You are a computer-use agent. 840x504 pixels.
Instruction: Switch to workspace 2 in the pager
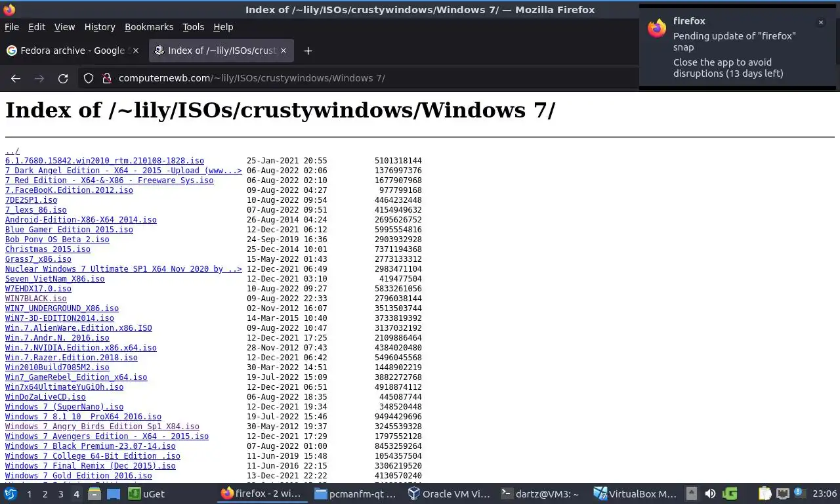[45, 493]
